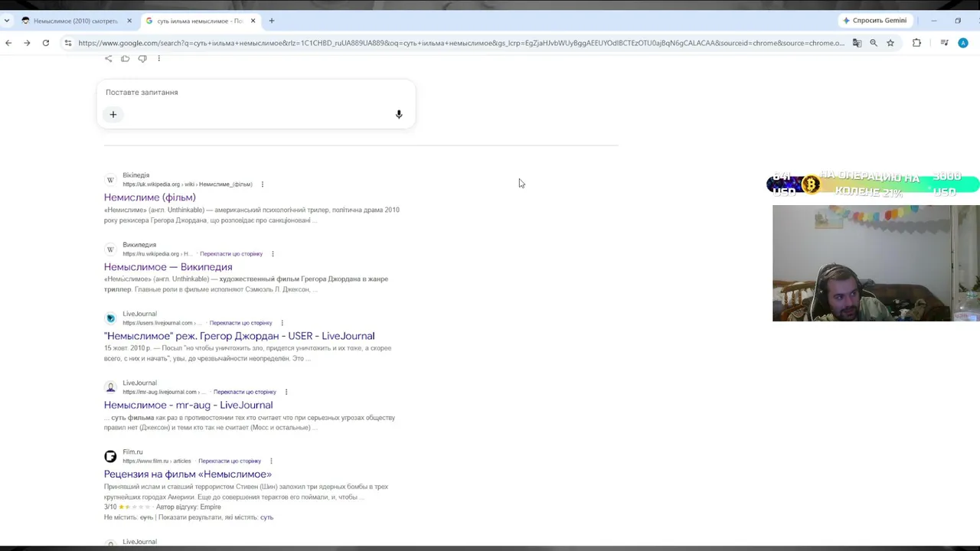Close the Google search results tab
This screenshot has width=980, height=551.
coord(253,21)
